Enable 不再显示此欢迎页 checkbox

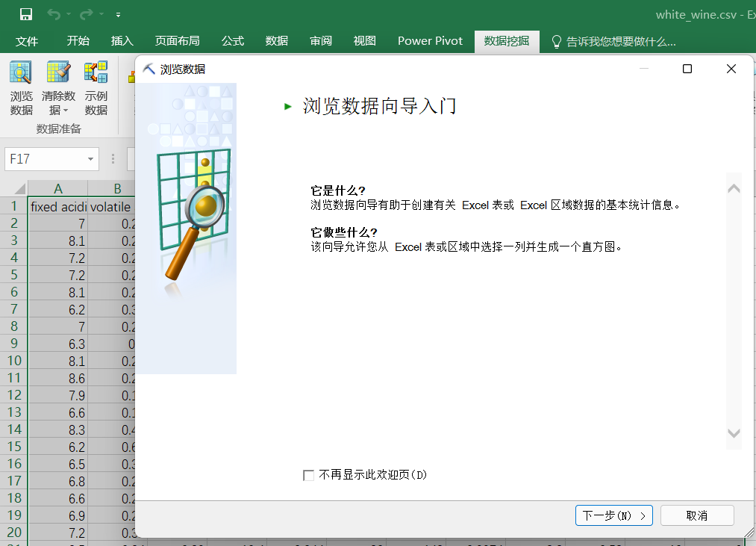point(309,475)
